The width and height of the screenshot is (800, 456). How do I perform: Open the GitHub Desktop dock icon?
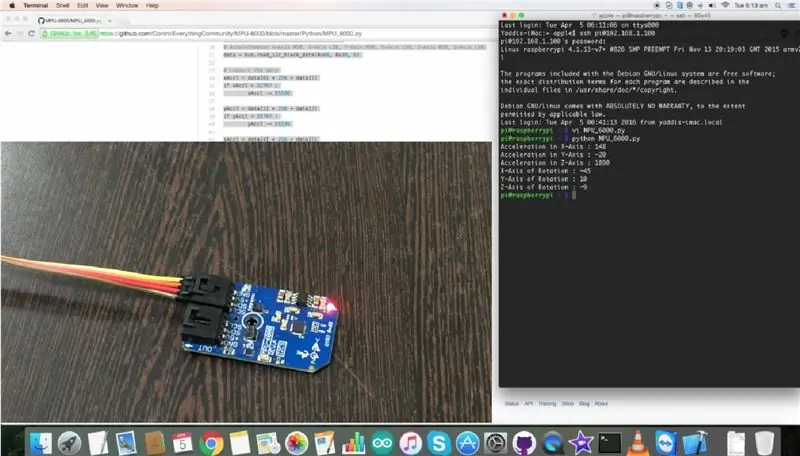coord(524,443)
